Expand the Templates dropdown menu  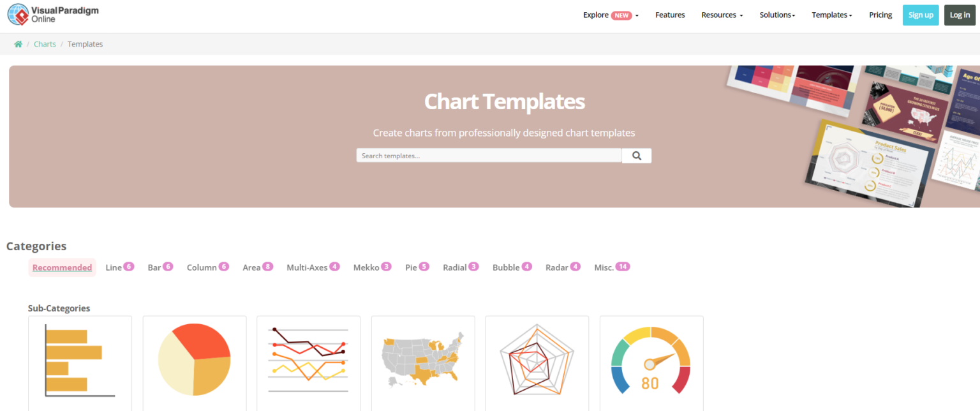831,15
